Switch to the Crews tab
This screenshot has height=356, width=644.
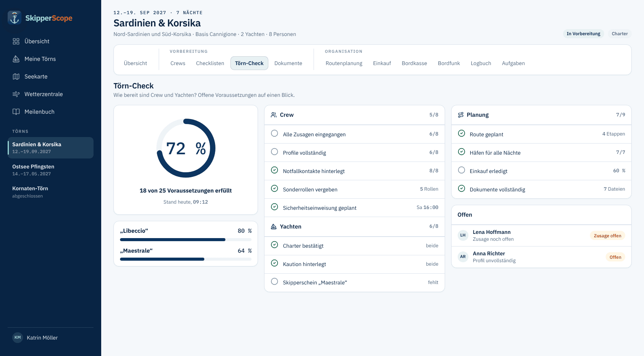click(178, 63)
